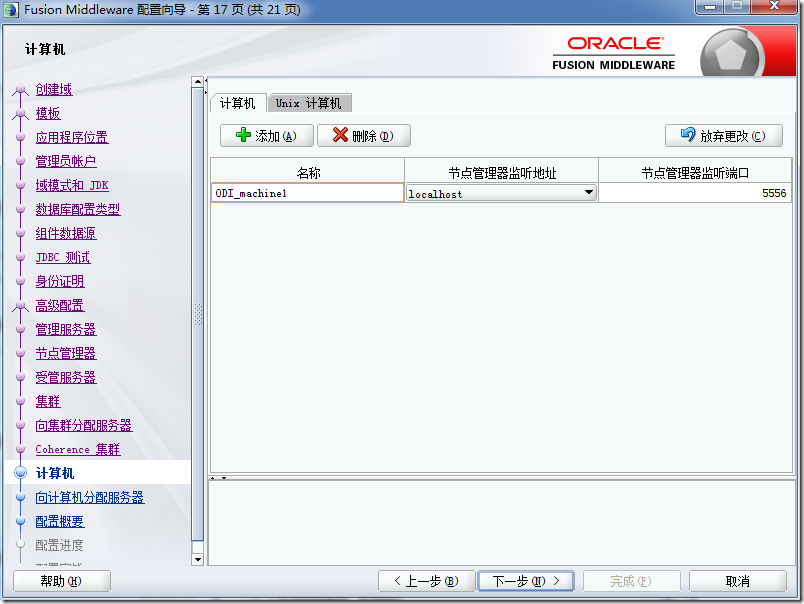Click the blue undo Discard Changes icon
The height and width of the screenshot is (604, 804).
(688, 135)
